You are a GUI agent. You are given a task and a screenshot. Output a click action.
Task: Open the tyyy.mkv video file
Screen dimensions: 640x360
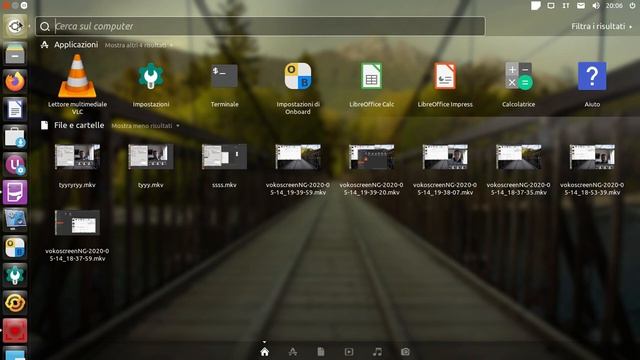pyautogui.click(x=151, y=157)
